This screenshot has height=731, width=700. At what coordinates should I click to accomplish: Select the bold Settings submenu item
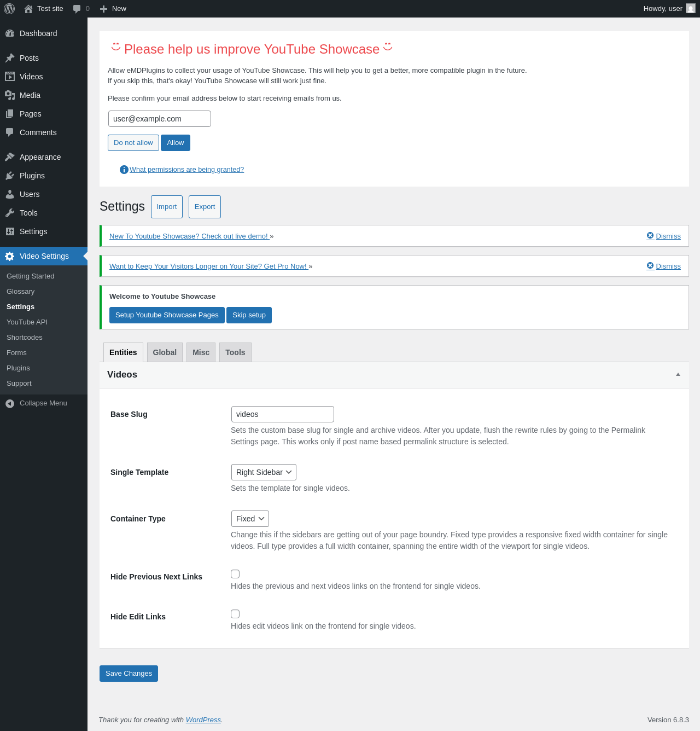coord(20,307)
